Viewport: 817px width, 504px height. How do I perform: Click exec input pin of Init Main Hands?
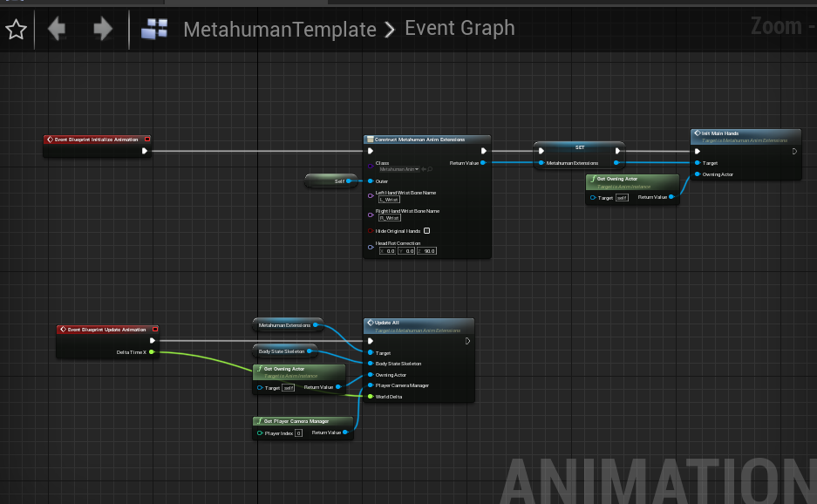pos(698,152)
